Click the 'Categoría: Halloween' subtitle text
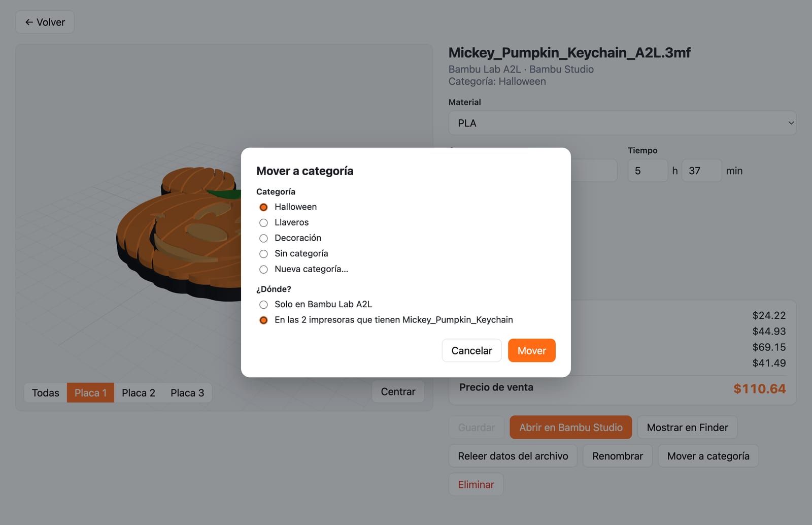 click(x=497, y=81)
